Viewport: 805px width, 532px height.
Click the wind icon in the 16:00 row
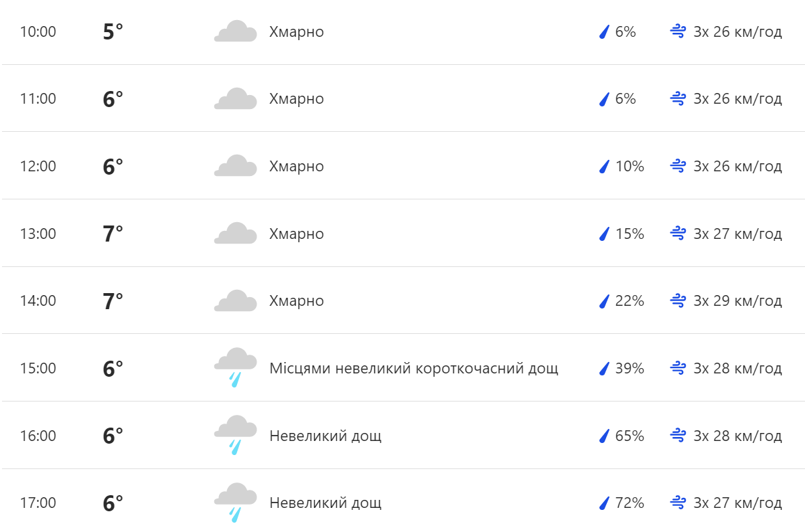click(678, 436)
